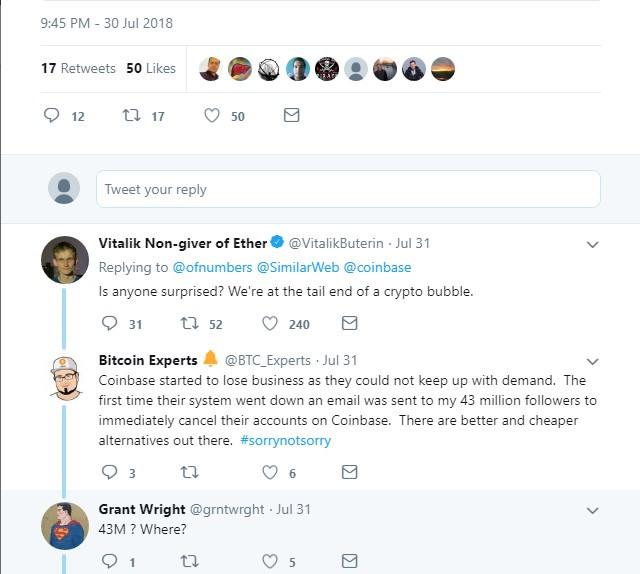Reply to Vitalik's tweet with 31 comments
Viewport: 640px width, 574px height.
pyautogui.click(x=109, y=323)
